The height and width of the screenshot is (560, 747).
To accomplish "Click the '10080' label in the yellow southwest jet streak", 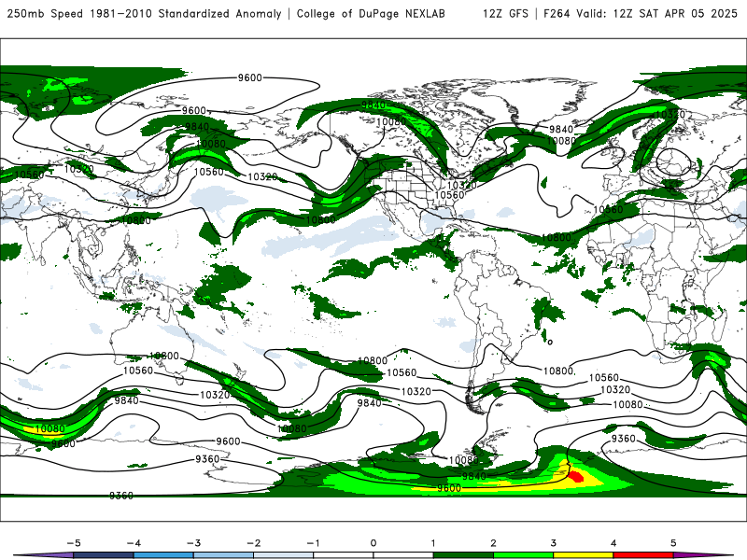I will click(50, 428).
